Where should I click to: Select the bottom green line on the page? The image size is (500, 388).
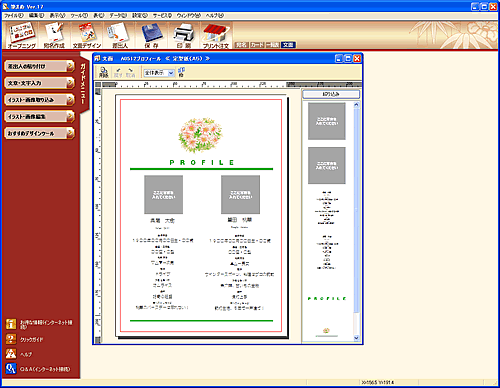point(201,321)
